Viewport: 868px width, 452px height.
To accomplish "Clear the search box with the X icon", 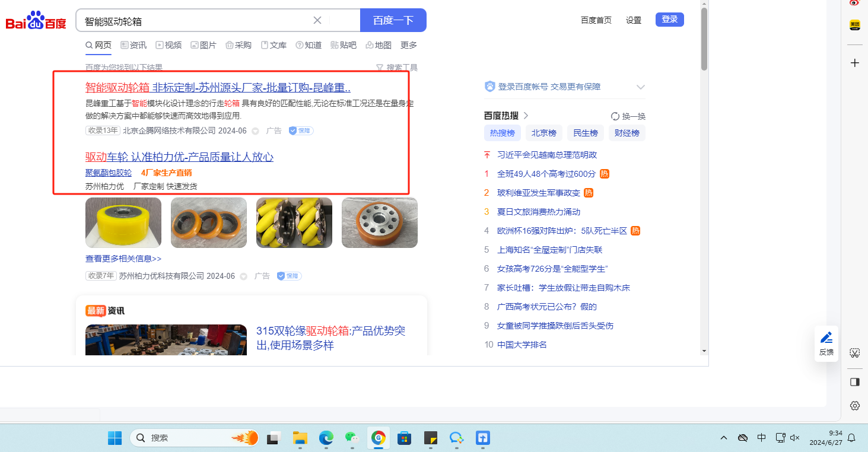I will [x=317, y=20].
